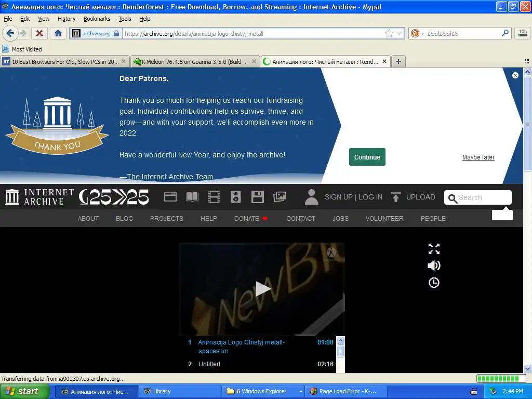Open the PROJECTS navigation link
This screenshot has height=399, width=532.
pyautogui.click(x=167, y=219)
